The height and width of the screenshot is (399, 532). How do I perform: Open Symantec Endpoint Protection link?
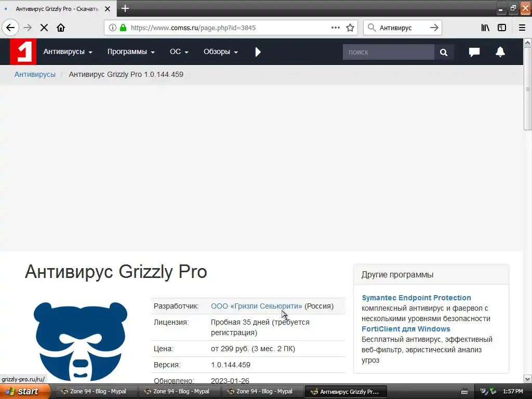pos(416,298)
